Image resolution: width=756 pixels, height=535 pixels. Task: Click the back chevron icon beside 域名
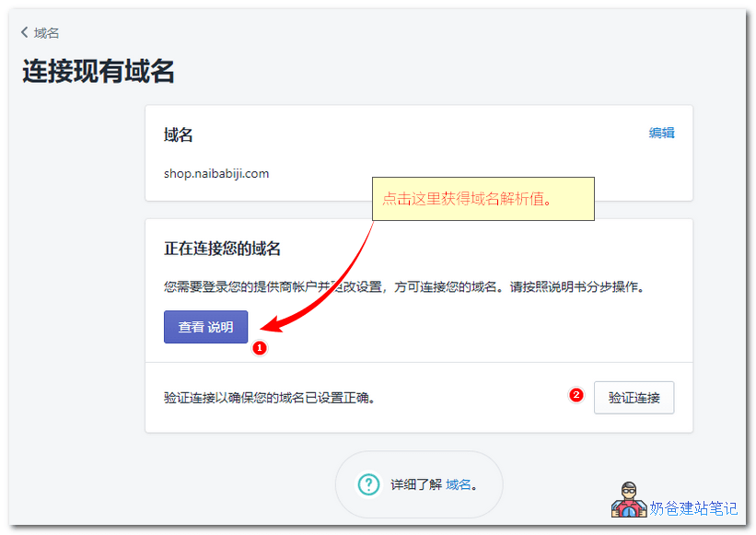tap(23, 32)
